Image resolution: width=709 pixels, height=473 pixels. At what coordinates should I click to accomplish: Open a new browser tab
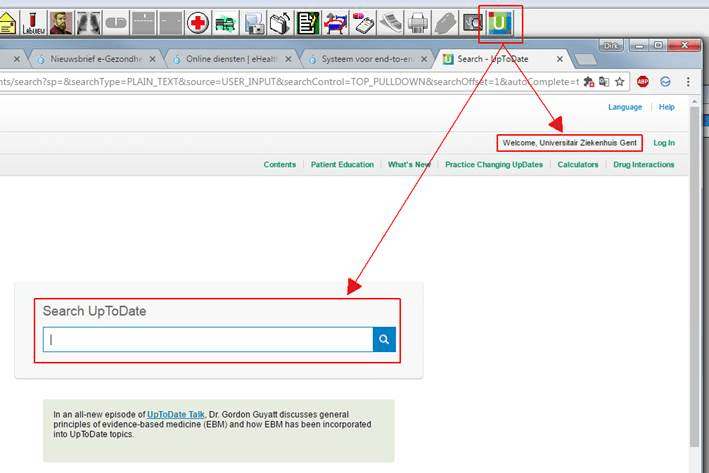(x=586, y=59)
